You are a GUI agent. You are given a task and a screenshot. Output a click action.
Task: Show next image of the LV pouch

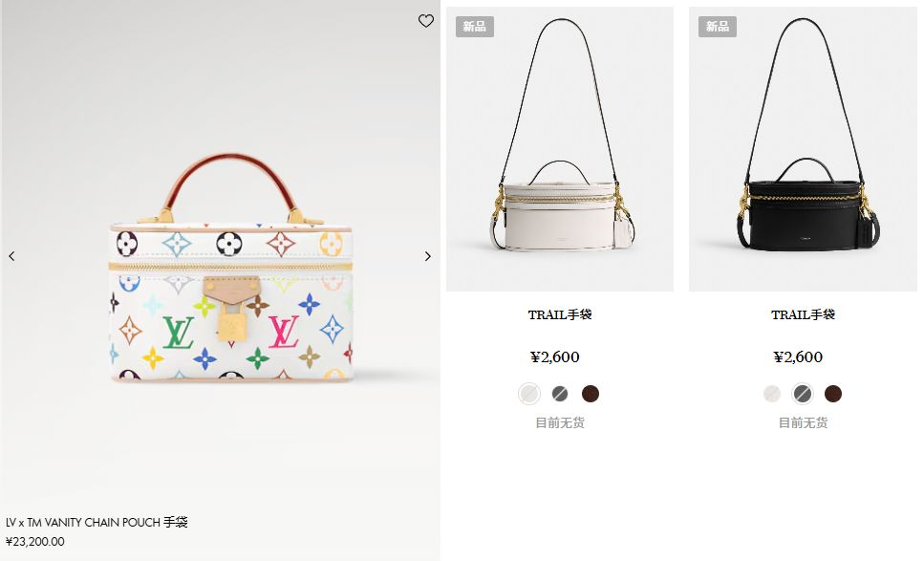[427, 256]
